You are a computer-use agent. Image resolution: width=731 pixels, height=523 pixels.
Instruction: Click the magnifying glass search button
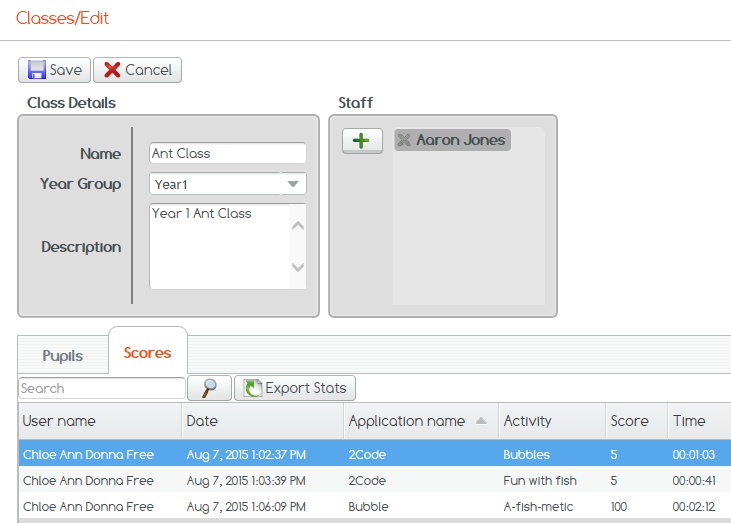click(x=210, y=388)
